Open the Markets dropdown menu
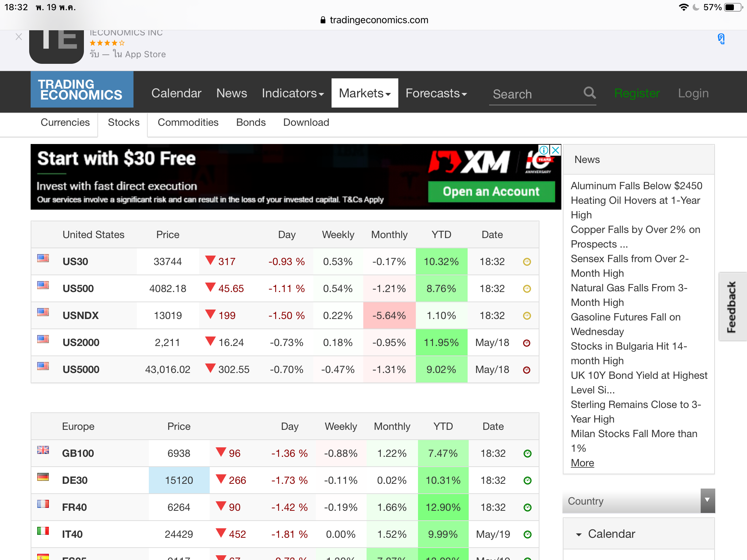This screenshot has height=560, width=747. point(364,93)
